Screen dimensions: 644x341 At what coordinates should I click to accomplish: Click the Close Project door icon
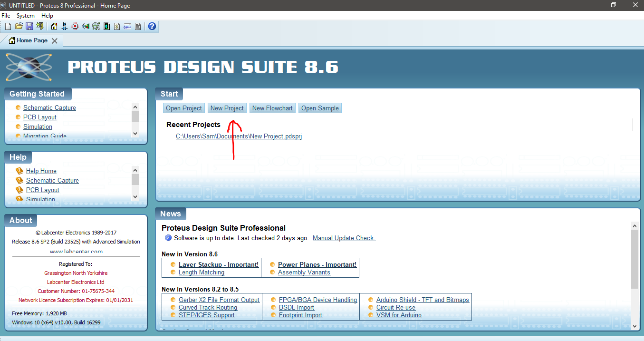(40, 26)
